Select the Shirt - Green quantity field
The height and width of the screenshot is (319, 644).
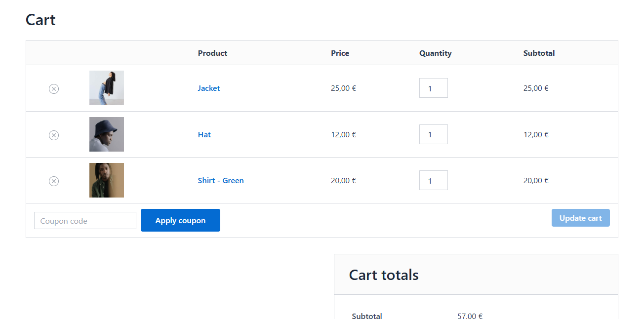[x=433, y=180]
